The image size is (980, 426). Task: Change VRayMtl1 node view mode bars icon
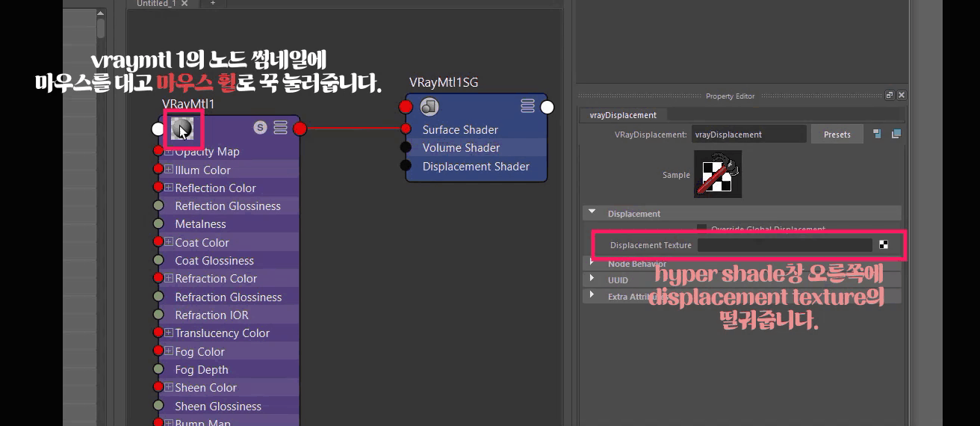(281, 127)
